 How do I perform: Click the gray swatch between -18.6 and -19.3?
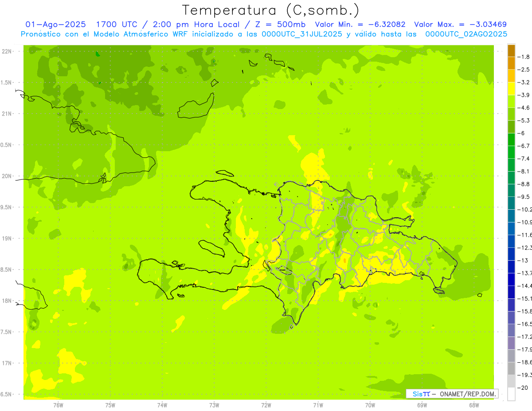click(511, 368)
